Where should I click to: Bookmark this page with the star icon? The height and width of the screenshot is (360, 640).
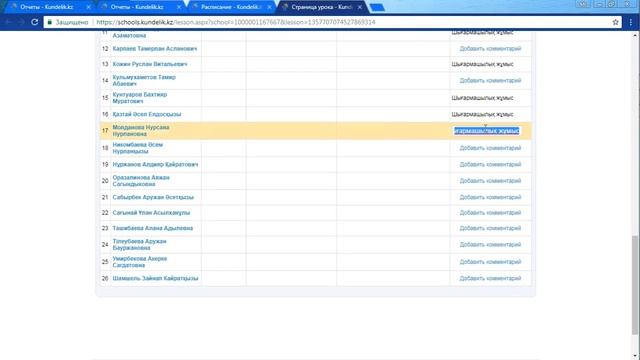point(615,22)
